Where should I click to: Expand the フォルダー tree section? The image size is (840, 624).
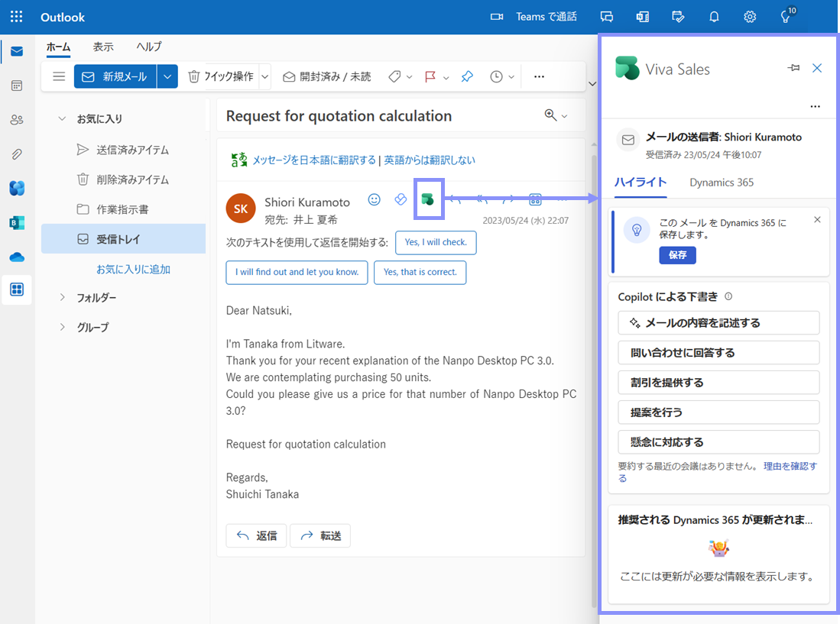click(x=62, y=297)
